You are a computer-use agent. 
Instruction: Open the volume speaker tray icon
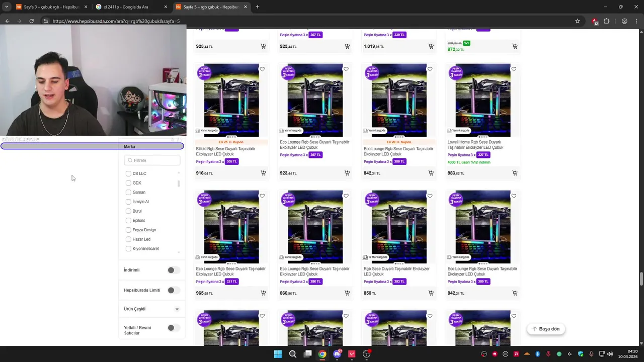[610, 354]
